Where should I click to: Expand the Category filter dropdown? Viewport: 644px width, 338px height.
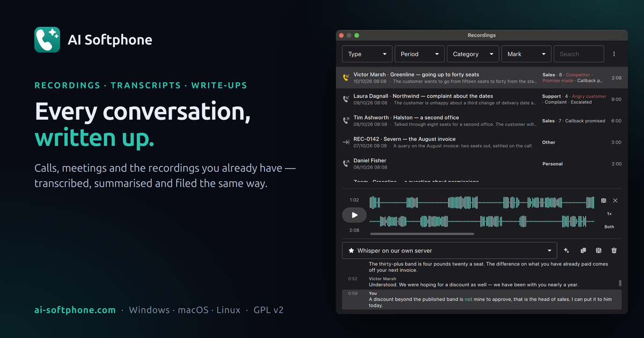[x=473, y=54]
